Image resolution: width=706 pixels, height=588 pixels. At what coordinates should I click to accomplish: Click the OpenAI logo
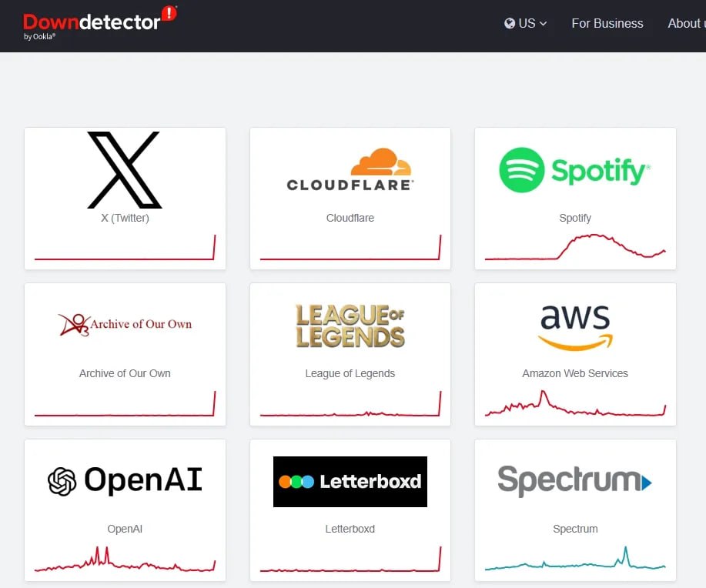pos(125,480)
